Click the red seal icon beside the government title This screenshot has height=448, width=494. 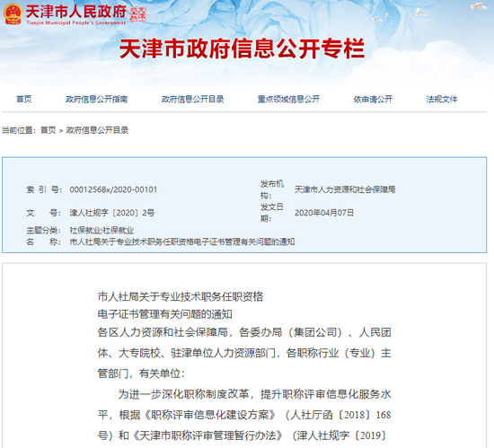point(138,14)
